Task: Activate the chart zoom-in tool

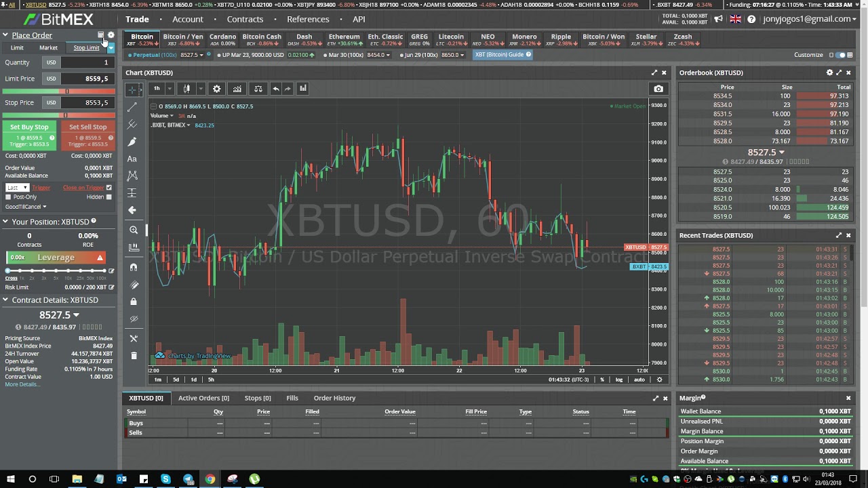Action: [x=134, y=230]
